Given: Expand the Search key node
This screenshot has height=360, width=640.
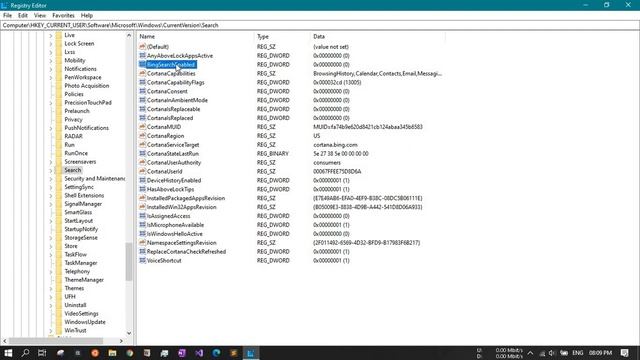Looking at the screenshot, I should [51, 170].
